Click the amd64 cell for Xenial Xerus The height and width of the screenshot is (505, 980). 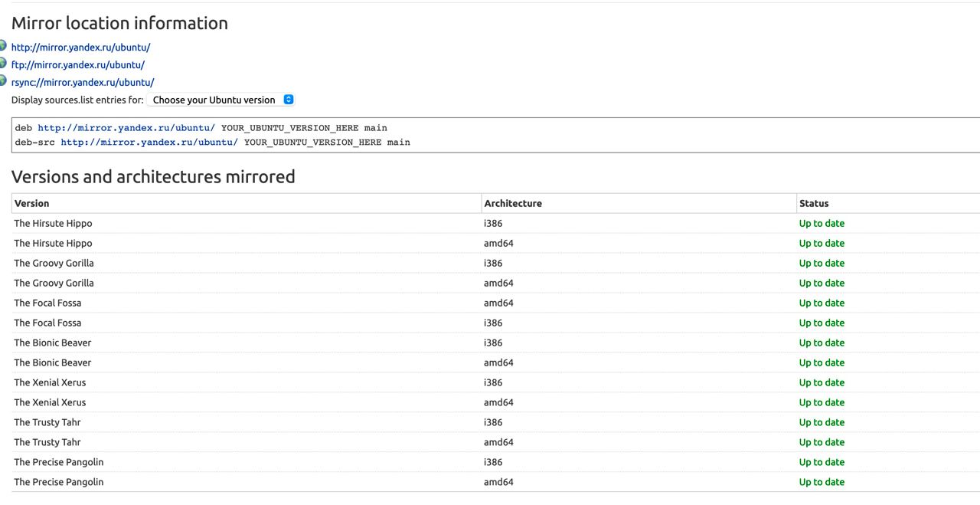pyautogui.click(x=498, y=402)
